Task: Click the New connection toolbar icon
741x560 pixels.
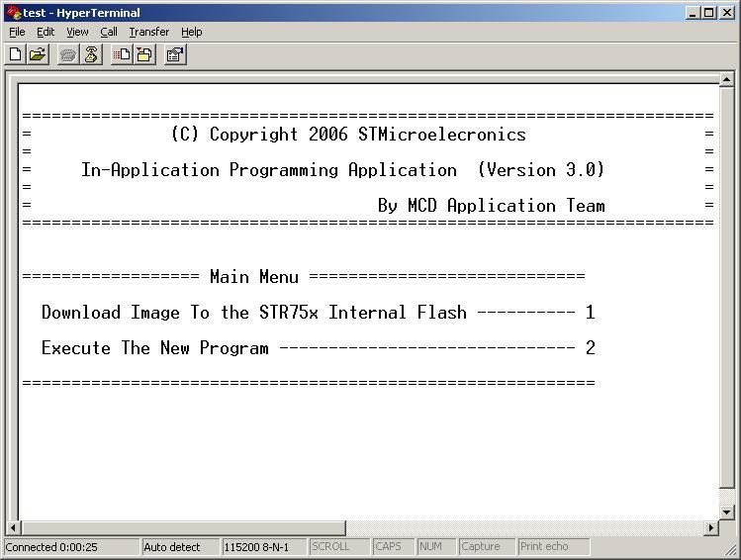Action: coord(15,54)
